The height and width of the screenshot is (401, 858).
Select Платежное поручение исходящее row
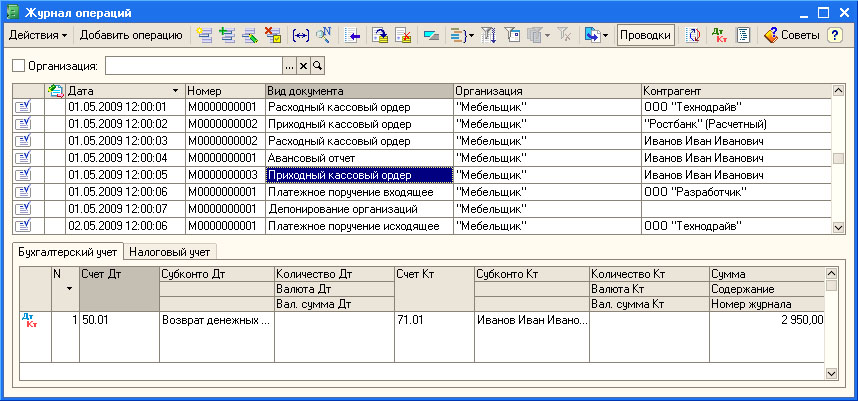[421, 226]
